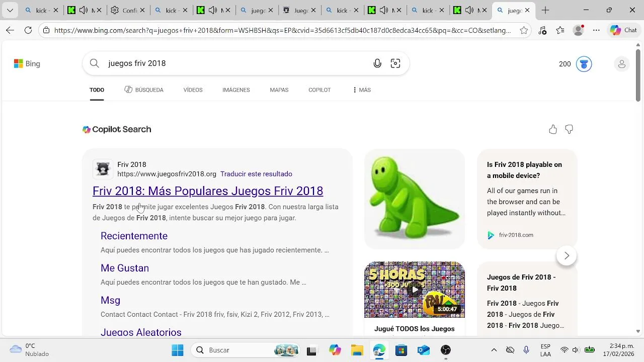This screenshot has width=644, height=362.
Task: Open the Bing account profile icon
Action: (621, 64)
